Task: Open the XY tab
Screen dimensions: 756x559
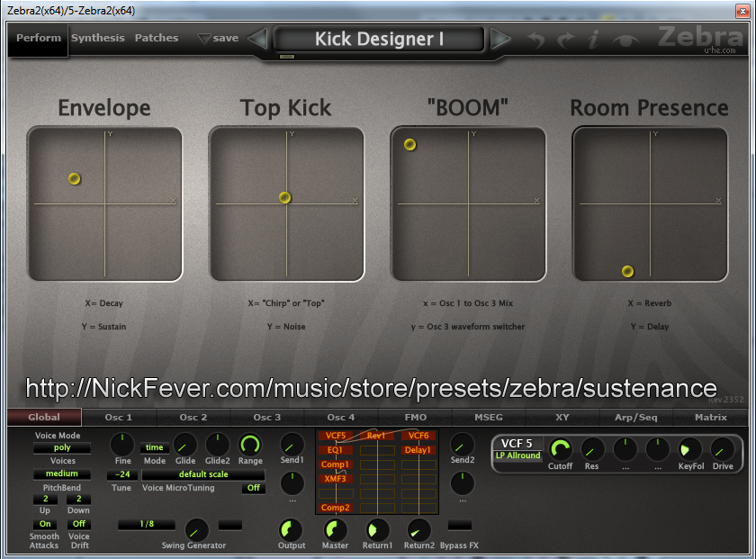Action: (562, 417)
